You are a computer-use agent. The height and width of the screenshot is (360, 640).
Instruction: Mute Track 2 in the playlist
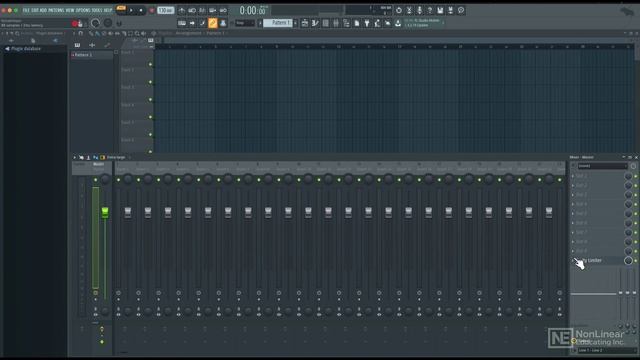click(151, 82)
